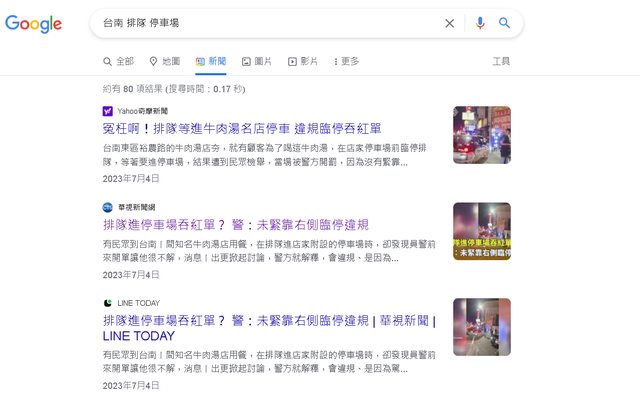Open the 華視新聞網 headline about 排隊進停車場吞紅單
Screen dimensions: 640x406
pyautogui.click(x=236, y=225)
